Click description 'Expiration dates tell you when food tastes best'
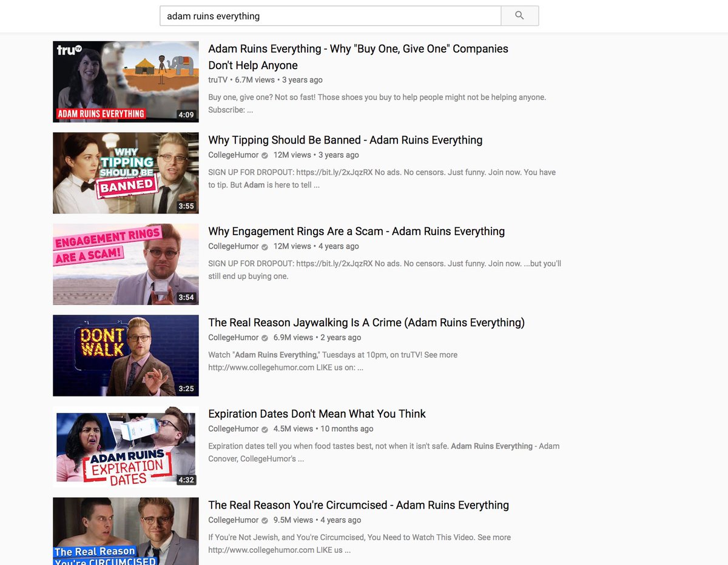Screen dimensions: 728x565 pos(384,452)
